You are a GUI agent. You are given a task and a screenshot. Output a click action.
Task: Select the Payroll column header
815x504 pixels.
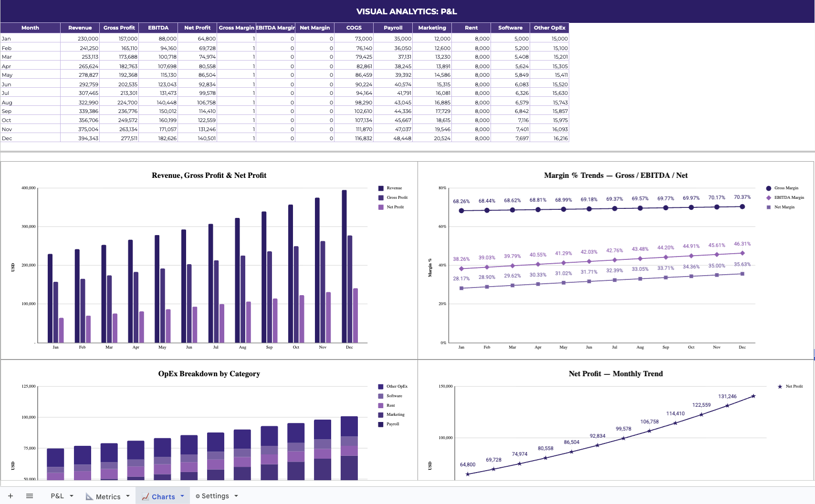click(393, 28)
